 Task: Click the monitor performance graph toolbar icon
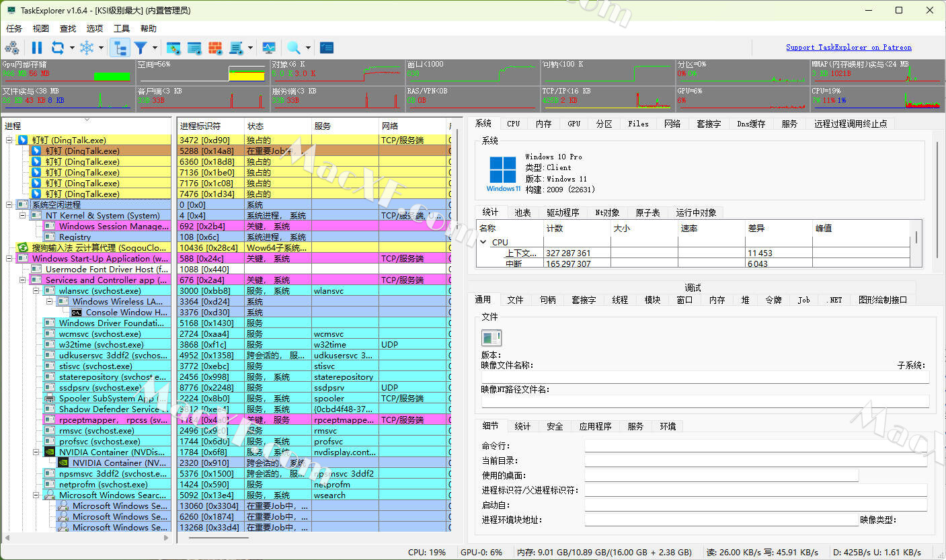pyautogui.click(x=269, y=48)
